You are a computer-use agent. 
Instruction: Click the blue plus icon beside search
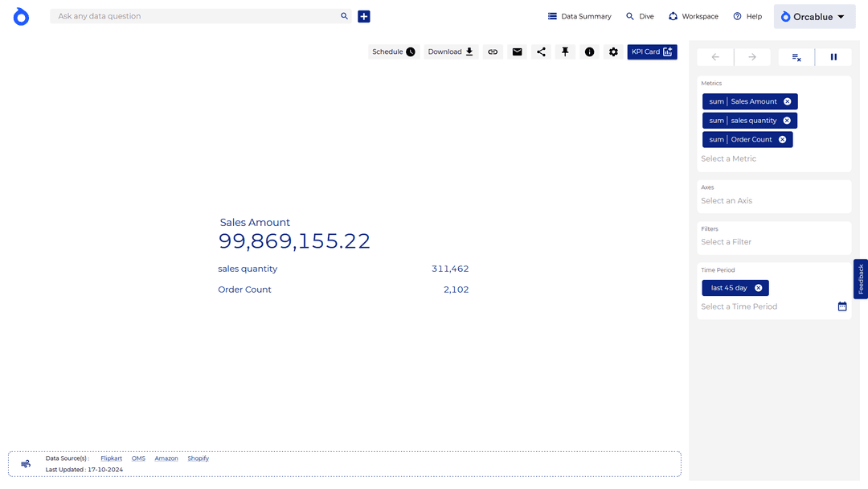[x=364, y=16]
